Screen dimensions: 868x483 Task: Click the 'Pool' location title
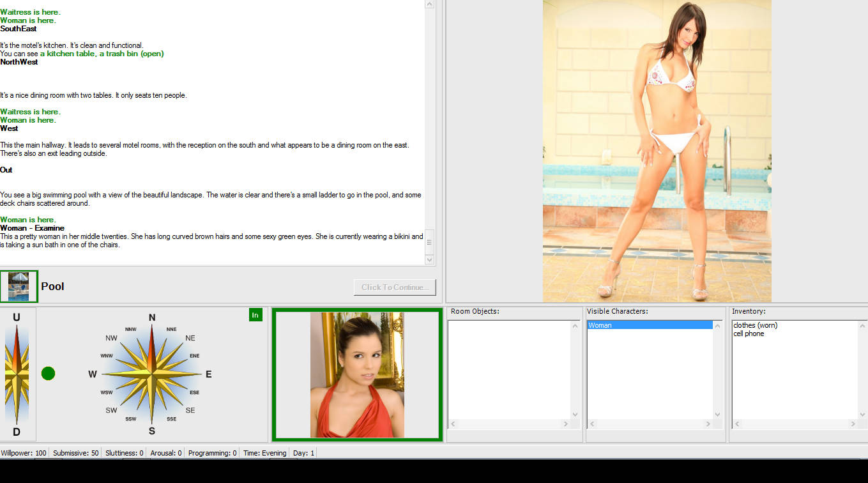click(x=52, y=286)
